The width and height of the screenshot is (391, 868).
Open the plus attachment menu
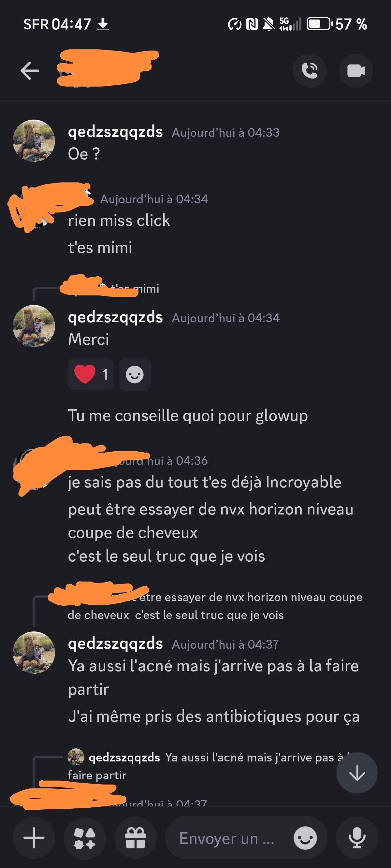coord(34,837)
